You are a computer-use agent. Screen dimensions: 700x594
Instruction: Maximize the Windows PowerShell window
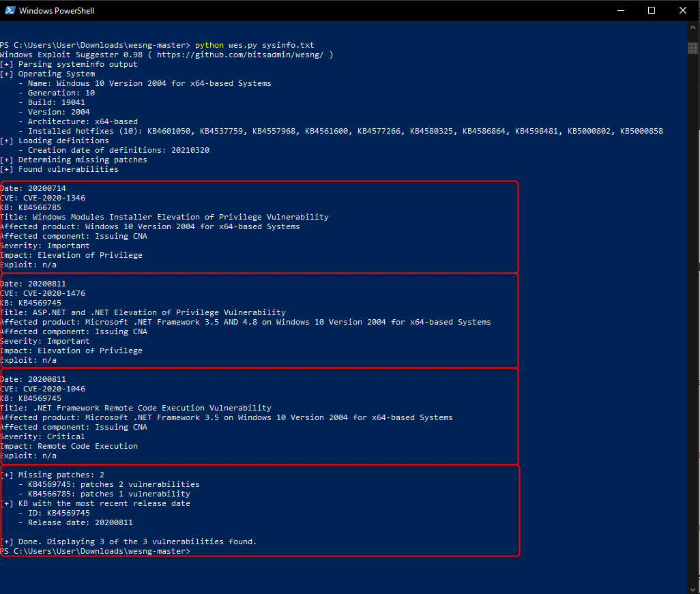click(652, 10)
